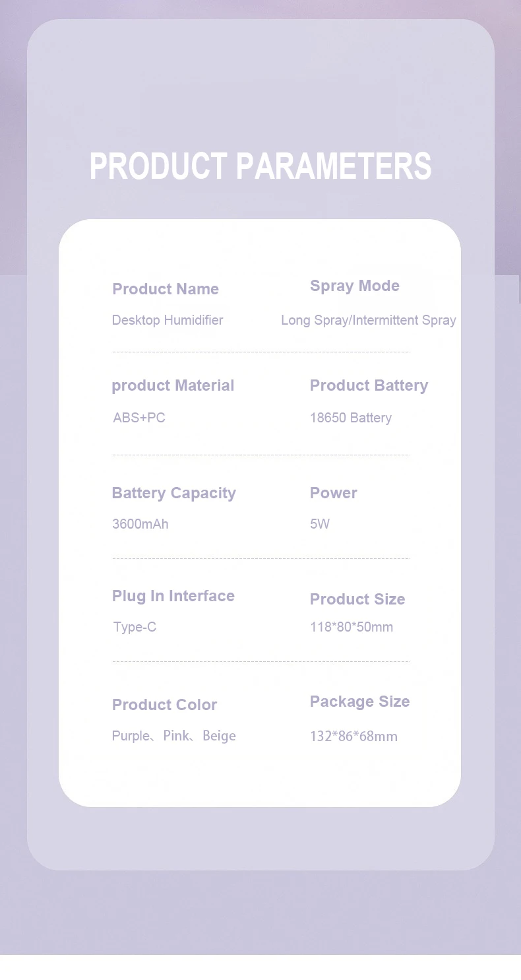Click the Type-C value
The image size is (521, 980).
pyautogui.click(x=135, y=627)
